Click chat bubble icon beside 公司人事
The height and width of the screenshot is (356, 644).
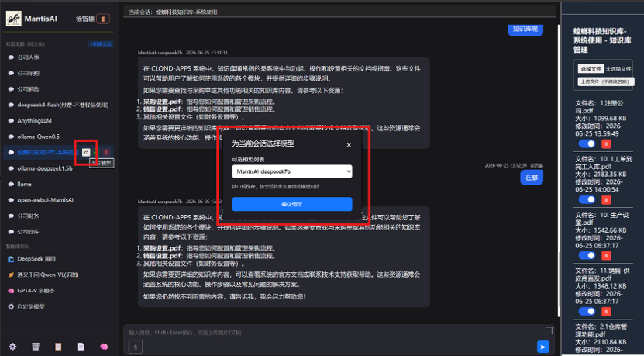[11, 57]
